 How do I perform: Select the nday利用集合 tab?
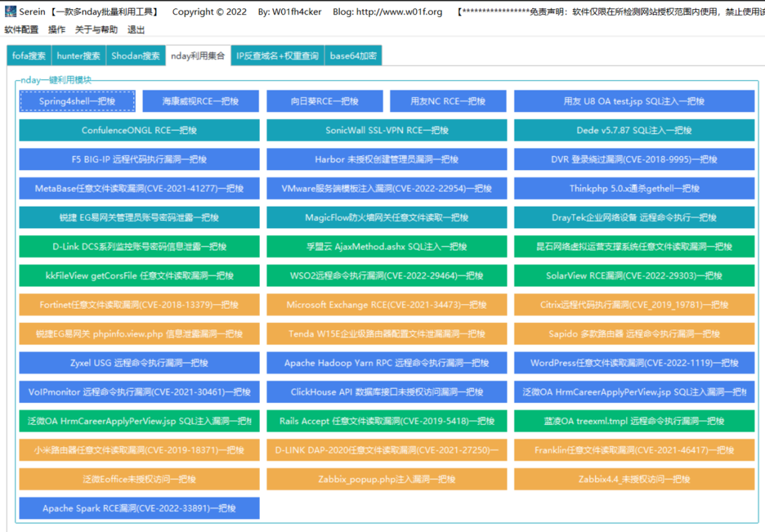[198, 56]
